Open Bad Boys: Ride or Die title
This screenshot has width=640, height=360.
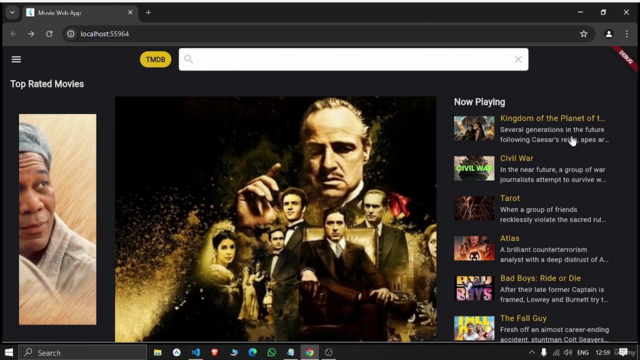click(x=540, y=278)
